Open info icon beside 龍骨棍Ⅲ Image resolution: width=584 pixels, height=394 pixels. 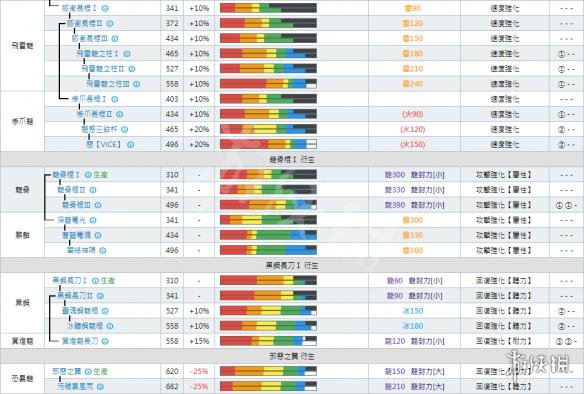tap(98, 205)
